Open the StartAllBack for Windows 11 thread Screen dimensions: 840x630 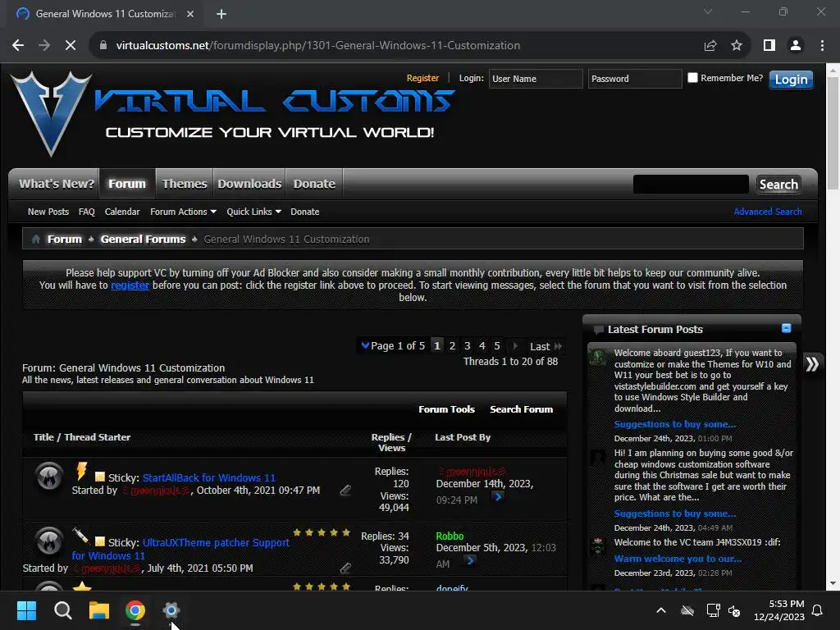tap(209, 478)
